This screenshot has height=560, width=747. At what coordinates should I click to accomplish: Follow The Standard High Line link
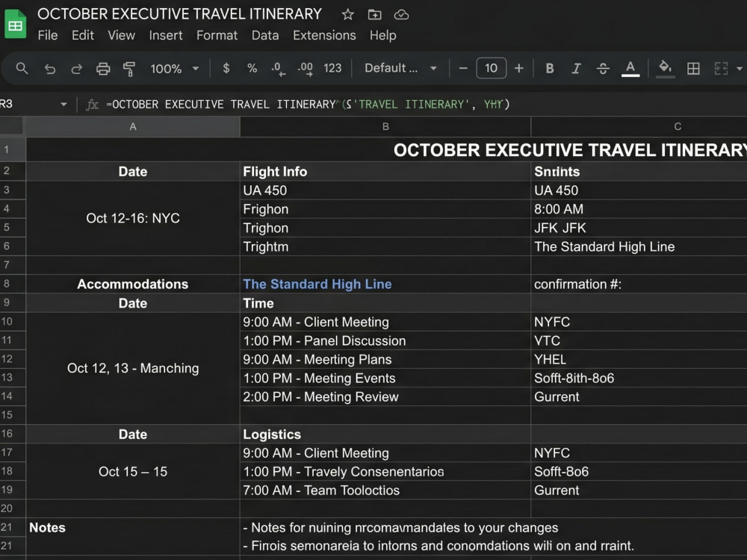point(317,284)
